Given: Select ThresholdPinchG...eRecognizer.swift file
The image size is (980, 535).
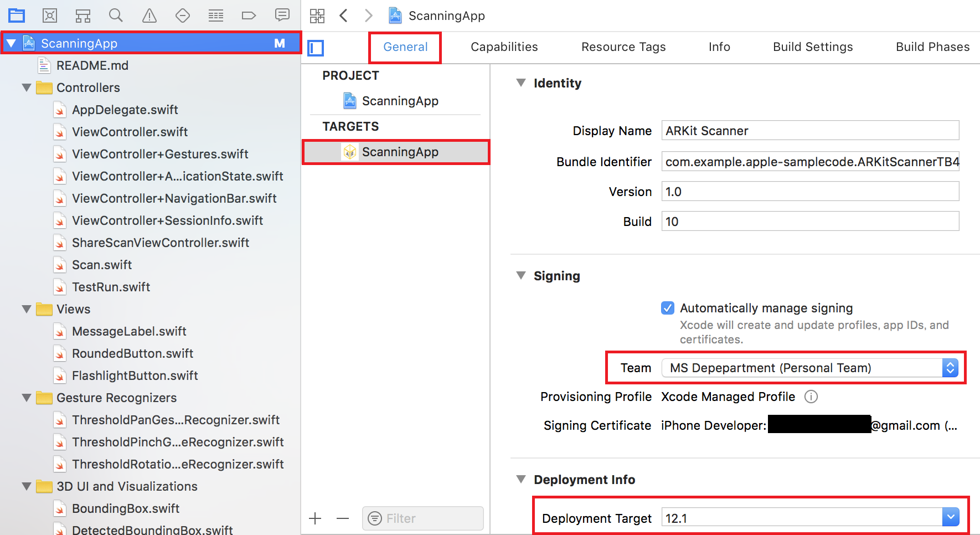Looking at the screenshot, I should pyautogui.click(x=178, y=442).
